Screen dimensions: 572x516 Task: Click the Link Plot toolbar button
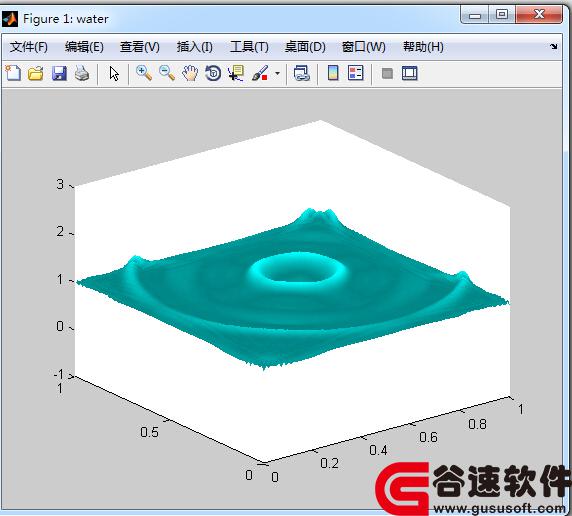point(302,73)
